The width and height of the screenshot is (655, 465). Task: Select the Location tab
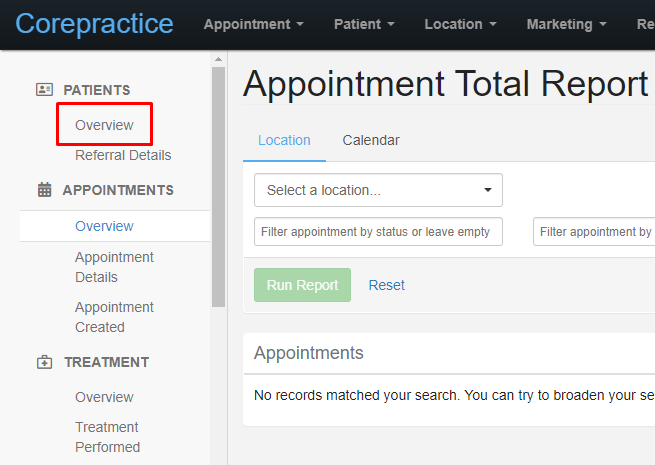(284, 140)
